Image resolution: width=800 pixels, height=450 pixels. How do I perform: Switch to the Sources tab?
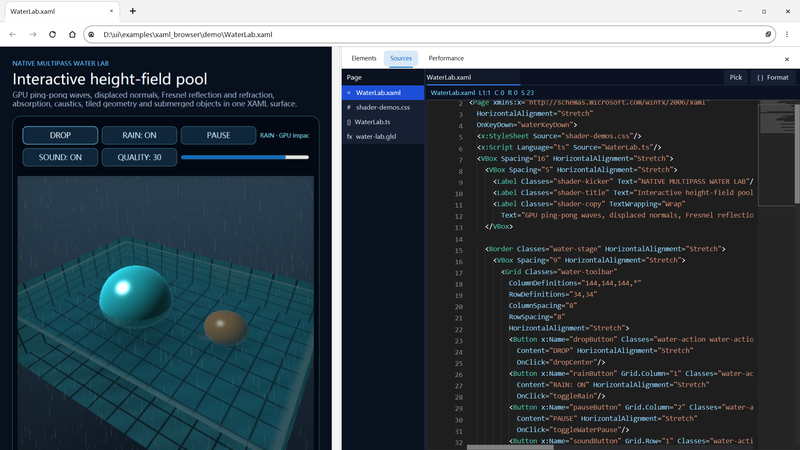(401, 58)
